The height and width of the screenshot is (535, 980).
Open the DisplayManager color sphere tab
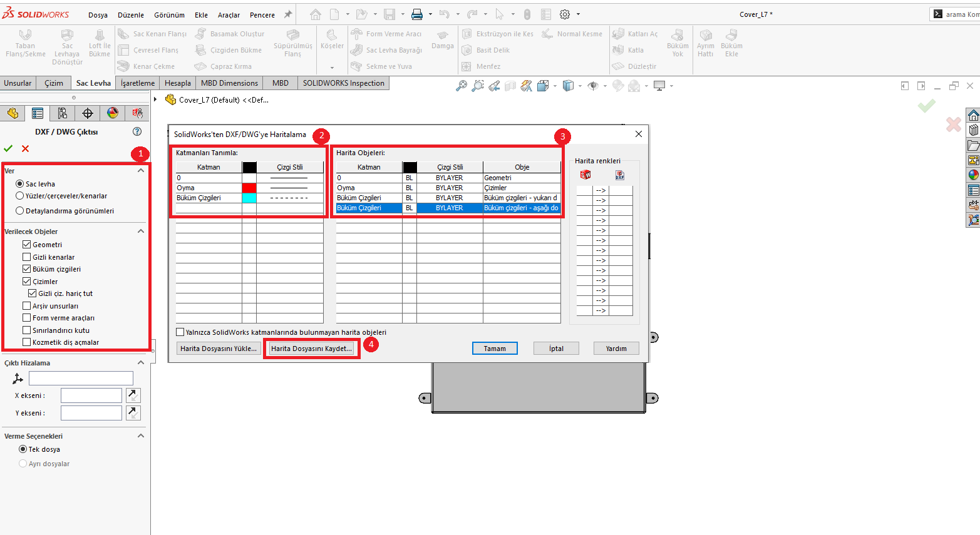pos(113,113)
